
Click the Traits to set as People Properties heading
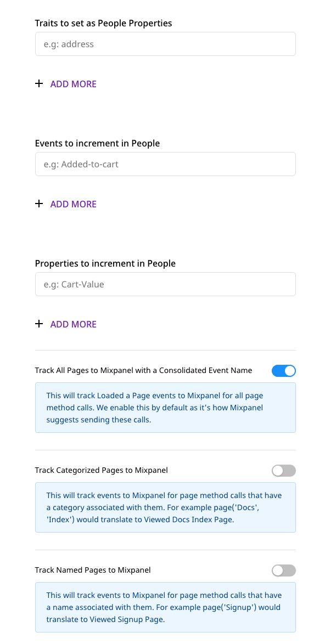coord(103,23)
